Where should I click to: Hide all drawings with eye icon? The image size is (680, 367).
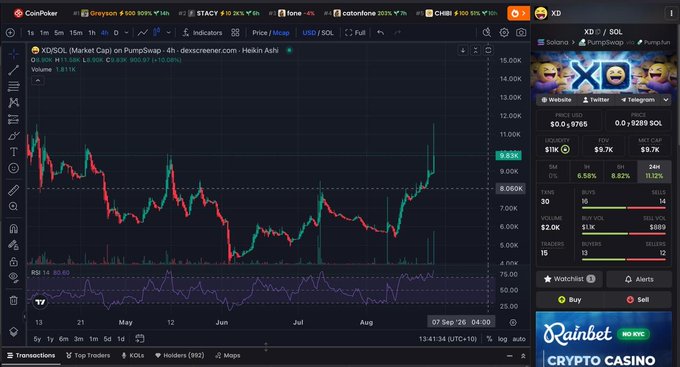pos(13,278)
